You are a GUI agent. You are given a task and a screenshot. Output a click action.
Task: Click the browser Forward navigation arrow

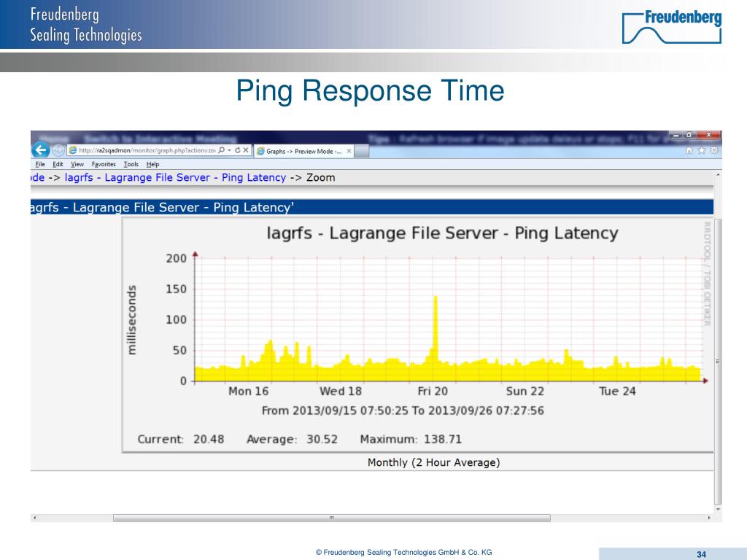[56, 149]
